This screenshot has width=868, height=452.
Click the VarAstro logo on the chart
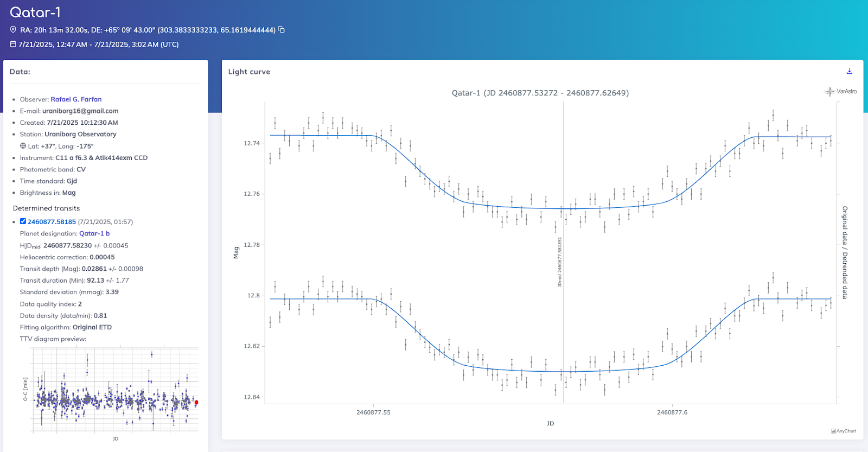841,92
